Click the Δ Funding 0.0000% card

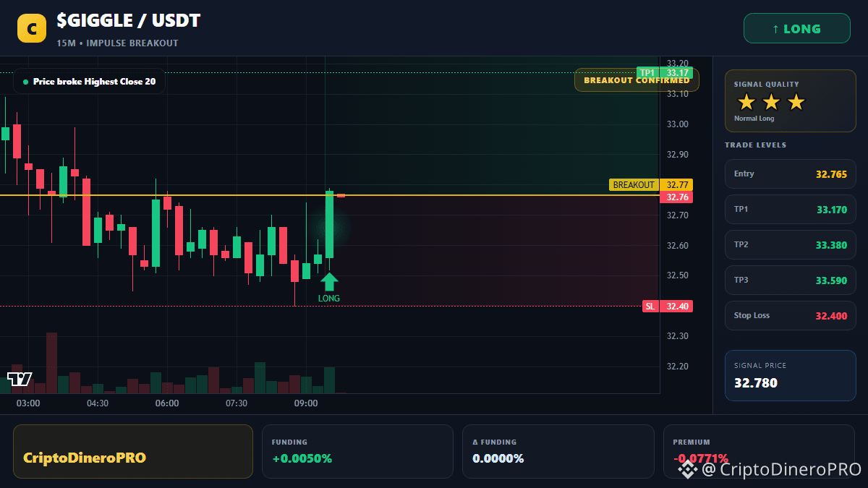[x=558, y=451]
